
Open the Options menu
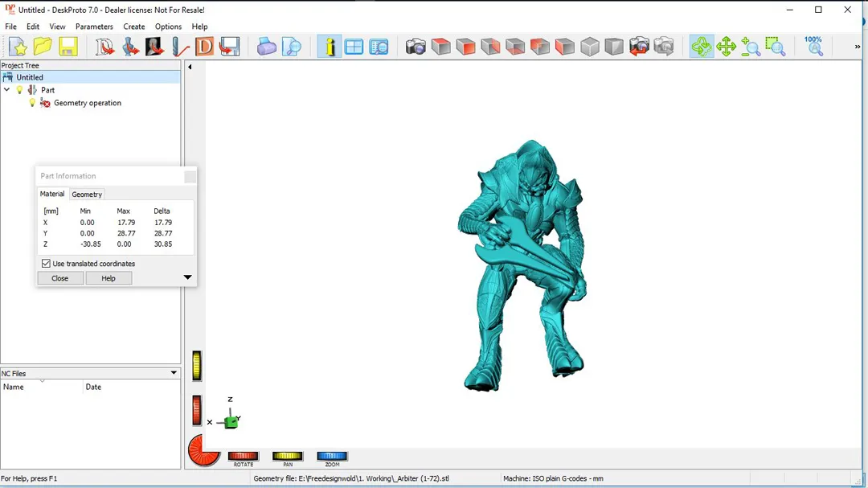coord(168,27)
